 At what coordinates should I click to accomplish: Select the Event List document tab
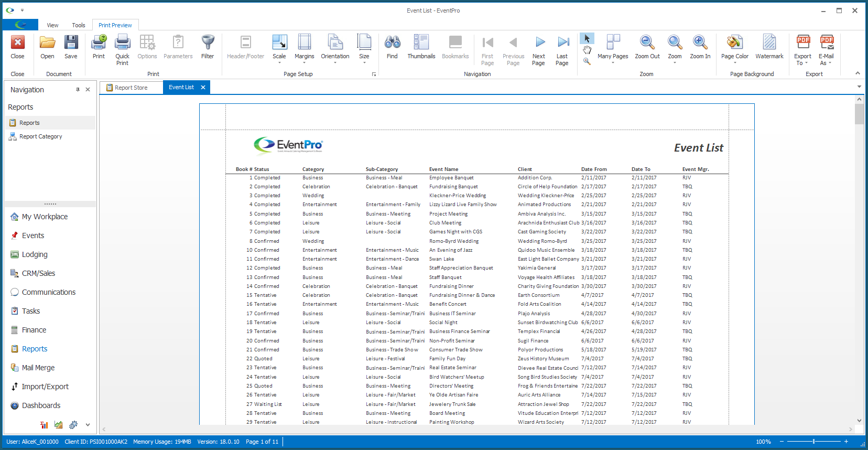pyautogui.click(x=181, y=87)
